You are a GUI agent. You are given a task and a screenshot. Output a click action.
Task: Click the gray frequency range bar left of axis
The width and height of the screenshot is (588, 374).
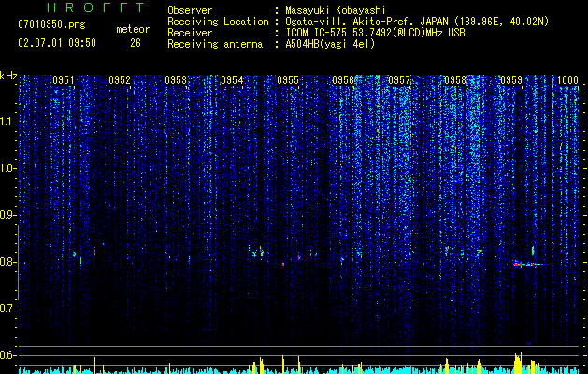[x=19, y=263]
